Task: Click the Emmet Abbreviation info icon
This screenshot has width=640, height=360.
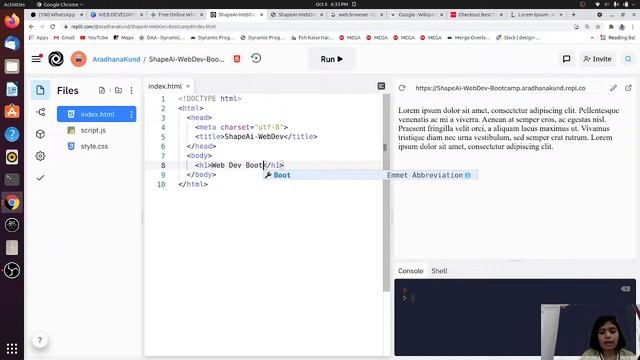Action: pyautogui.click(x=468, y=175)
